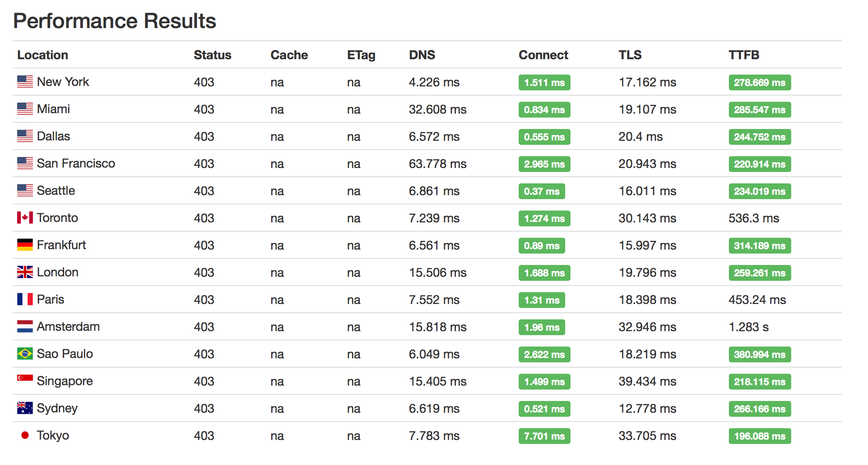Select the Connect column header
Image resolution: width=868 pixels, height=465 pixels.
pyautogui.click(x=543, y=55)
